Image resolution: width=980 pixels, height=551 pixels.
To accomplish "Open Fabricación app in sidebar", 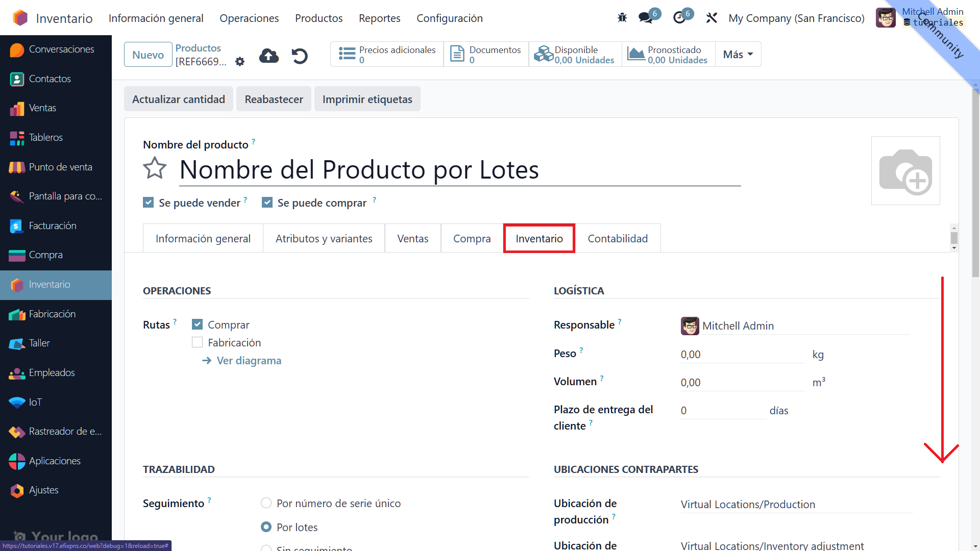I will tap(52, 314).
